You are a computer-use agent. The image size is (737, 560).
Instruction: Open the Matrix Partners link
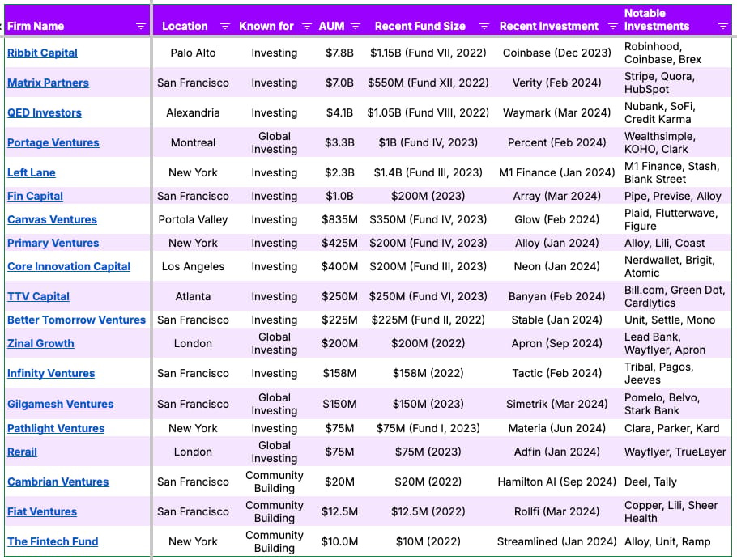[x=48, y=83]
